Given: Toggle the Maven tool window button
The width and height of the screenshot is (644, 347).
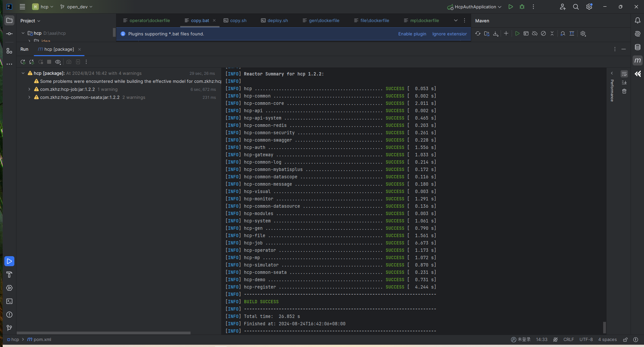Looking at the screenshot, I should click(638, 60).
